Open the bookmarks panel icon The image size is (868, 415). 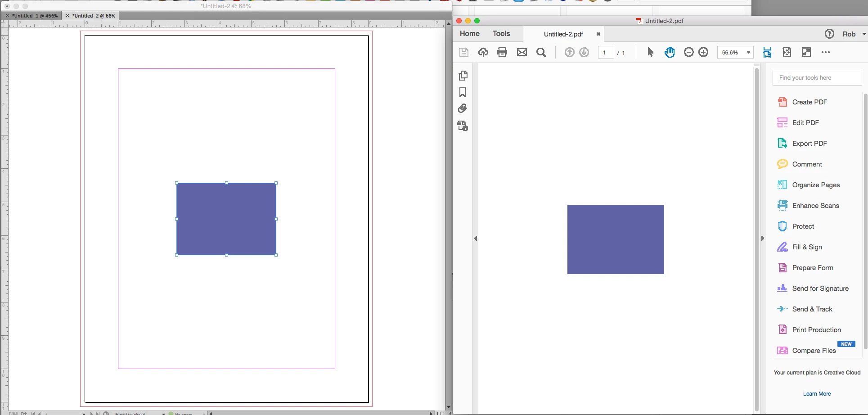click(463, 92)
